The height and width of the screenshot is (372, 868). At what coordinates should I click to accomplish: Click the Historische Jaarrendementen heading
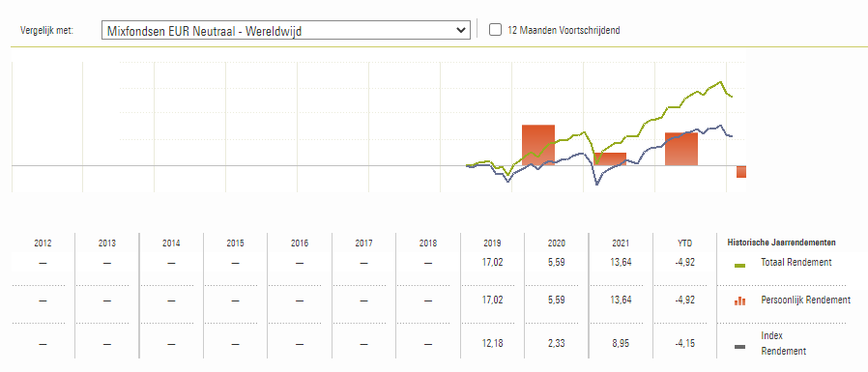coord(781,243)
